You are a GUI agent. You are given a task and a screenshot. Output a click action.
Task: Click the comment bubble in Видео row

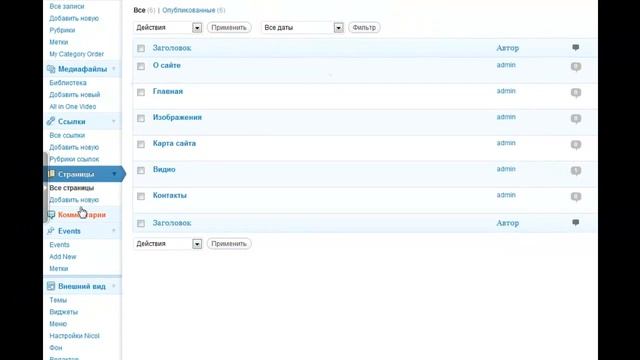(576, 171)
